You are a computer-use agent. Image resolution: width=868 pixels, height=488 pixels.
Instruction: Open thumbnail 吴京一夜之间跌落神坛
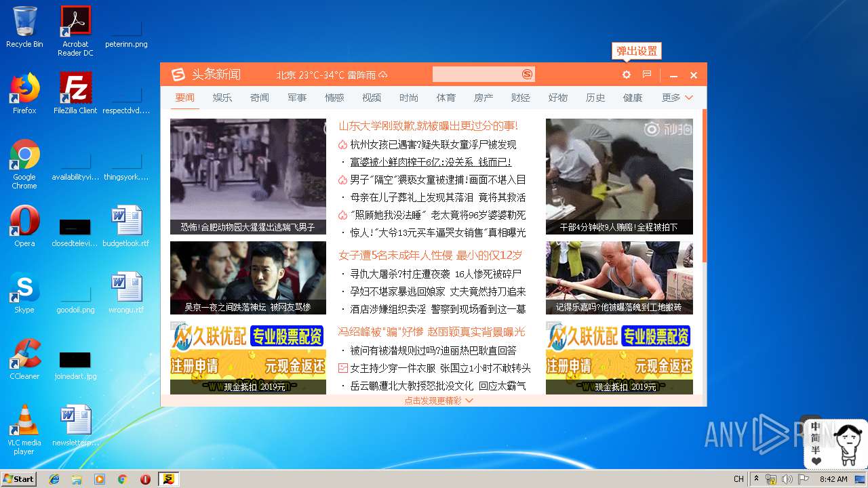(x=248, y=278)
